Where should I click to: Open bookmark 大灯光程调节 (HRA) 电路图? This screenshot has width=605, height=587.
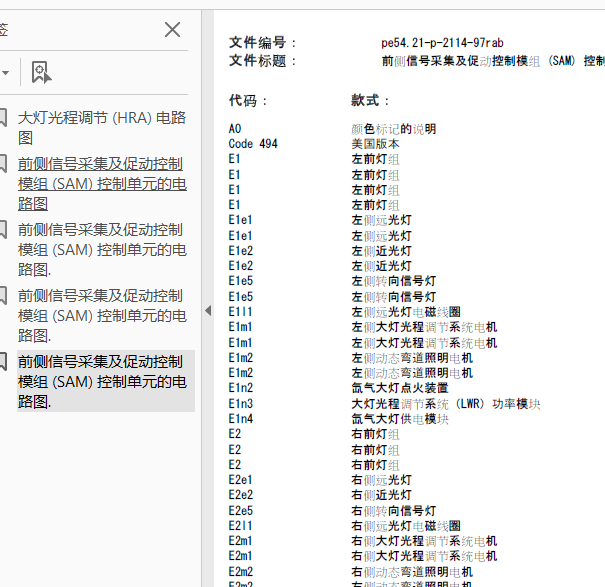point(102,128)
